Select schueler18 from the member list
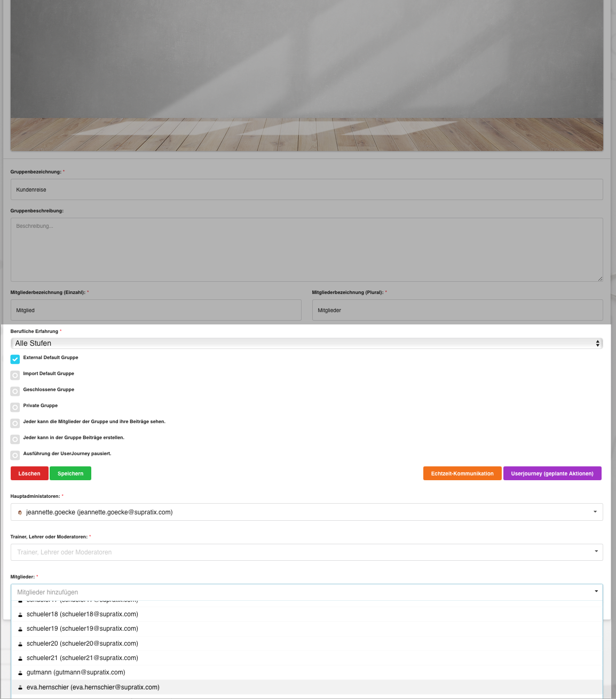616x699 pixels. [x=306, y=614]
